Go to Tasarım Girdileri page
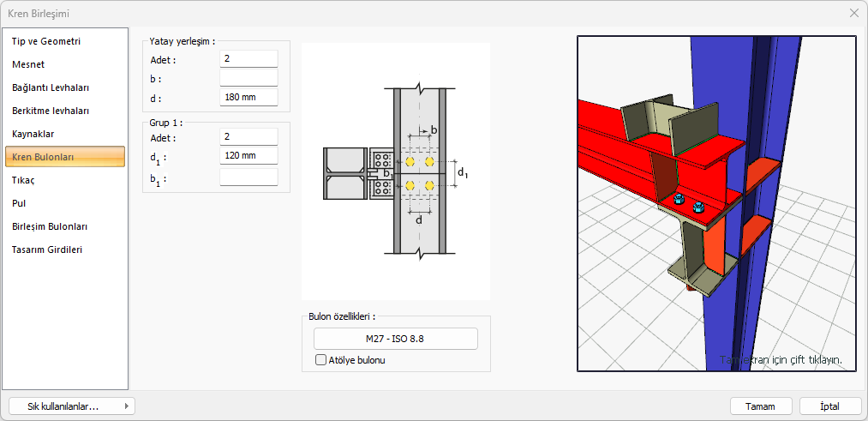 (46, 250)
